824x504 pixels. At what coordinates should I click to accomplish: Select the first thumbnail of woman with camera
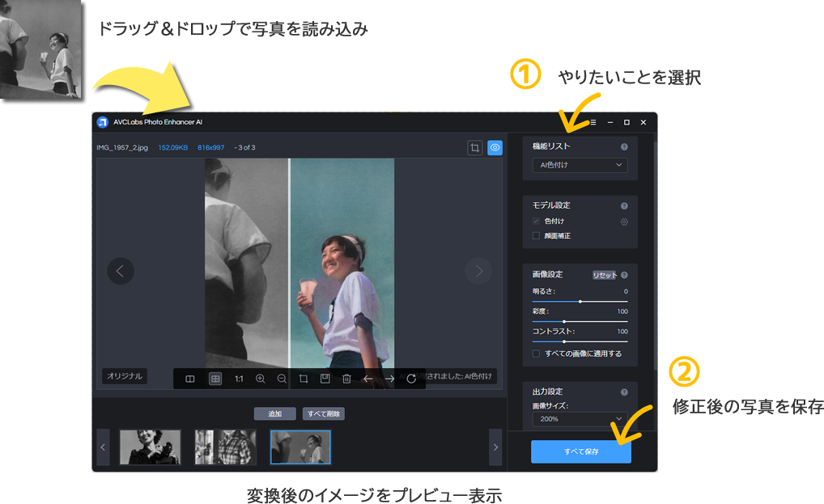(150, 447)
